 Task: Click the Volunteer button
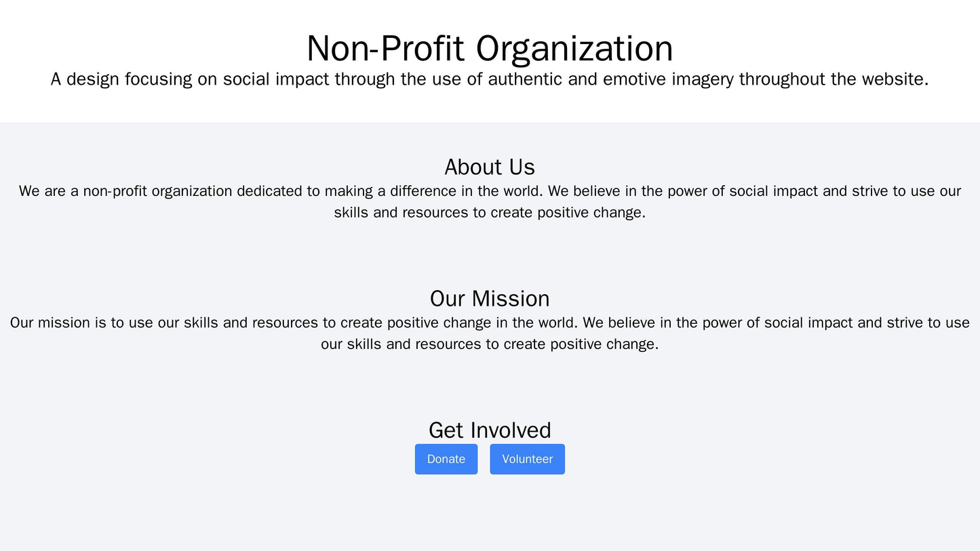tap(526, 459)
